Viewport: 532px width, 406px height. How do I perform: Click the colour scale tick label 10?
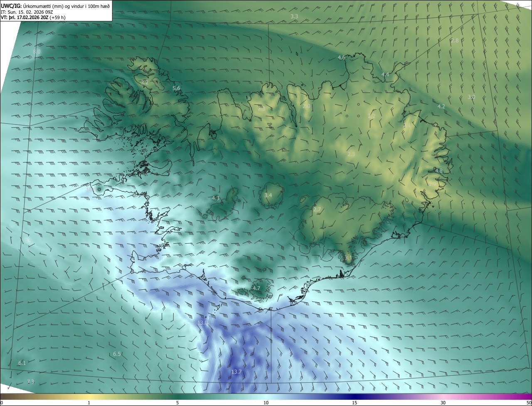[266, 403]
